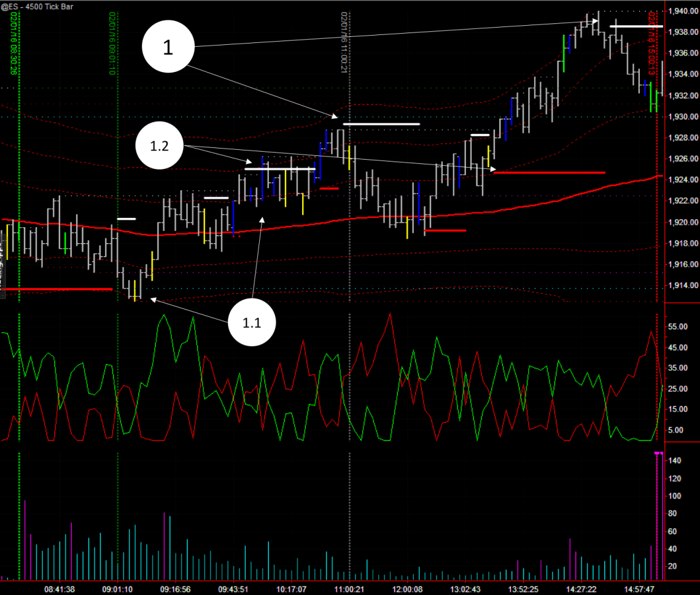The image size is (700, 595).
Task: Click the green vertical 08:30:26 timestamp marker
Action: tap(12, 43)
